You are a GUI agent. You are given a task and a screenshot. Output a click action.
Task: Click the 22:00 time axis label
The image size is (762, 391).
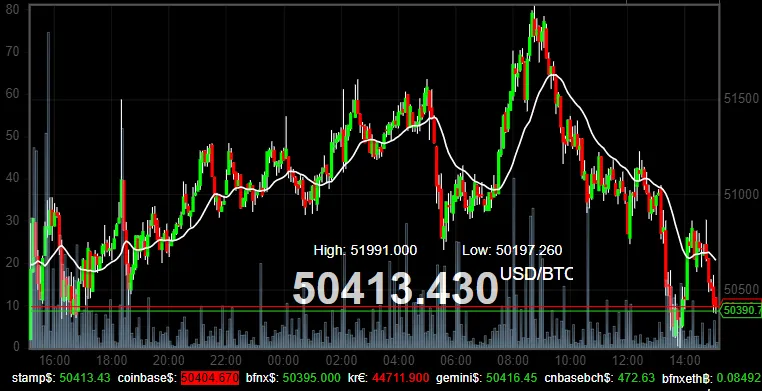click(x=226, y=360)
